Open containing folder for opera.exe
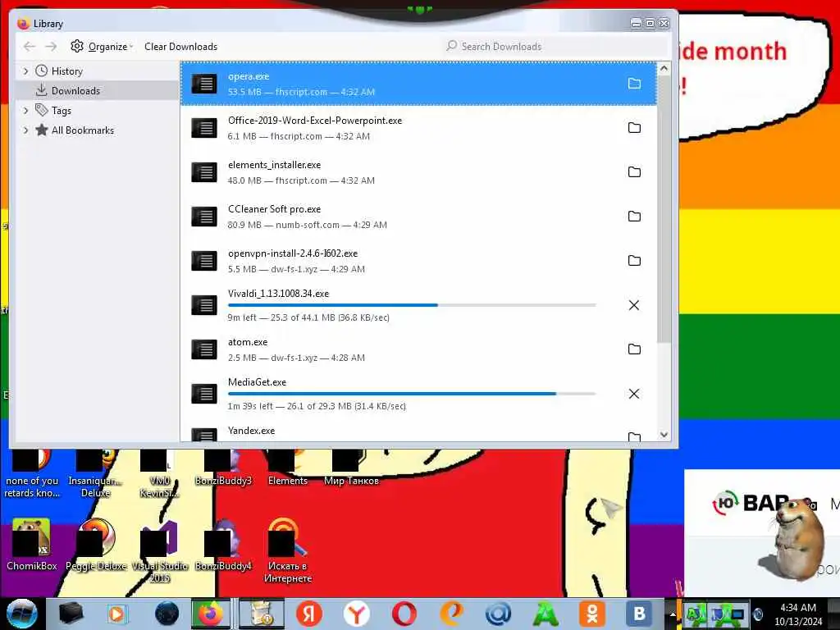 634,84
